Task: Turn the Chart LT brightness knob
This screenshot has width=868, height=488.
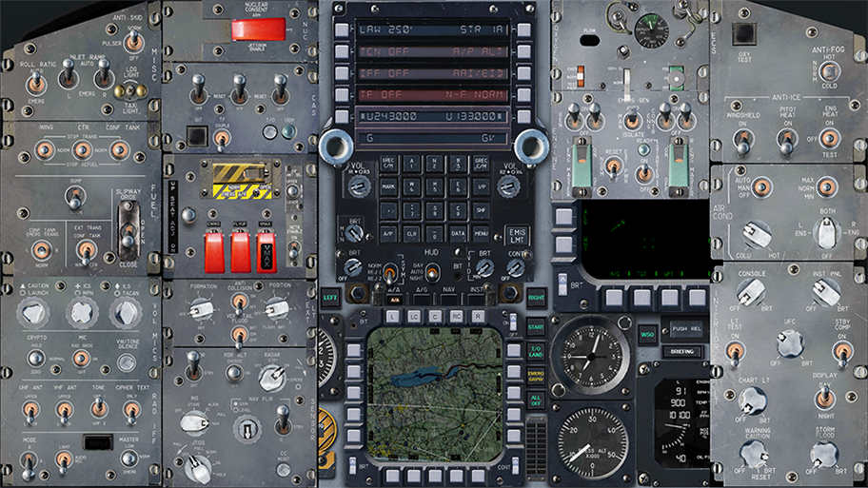Action: click(751, 400)
